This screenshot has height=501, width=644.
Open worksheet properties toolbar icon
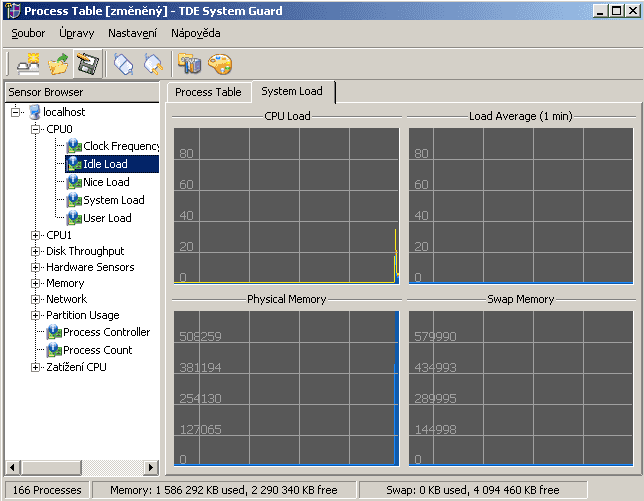[x=188, y=64]
